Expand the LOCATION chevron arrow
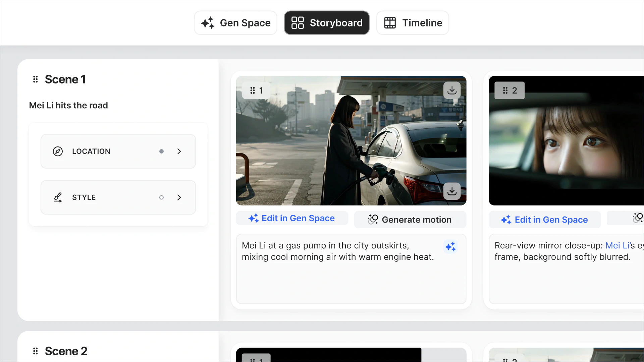 pyautogui.click(x=179, y=152)
